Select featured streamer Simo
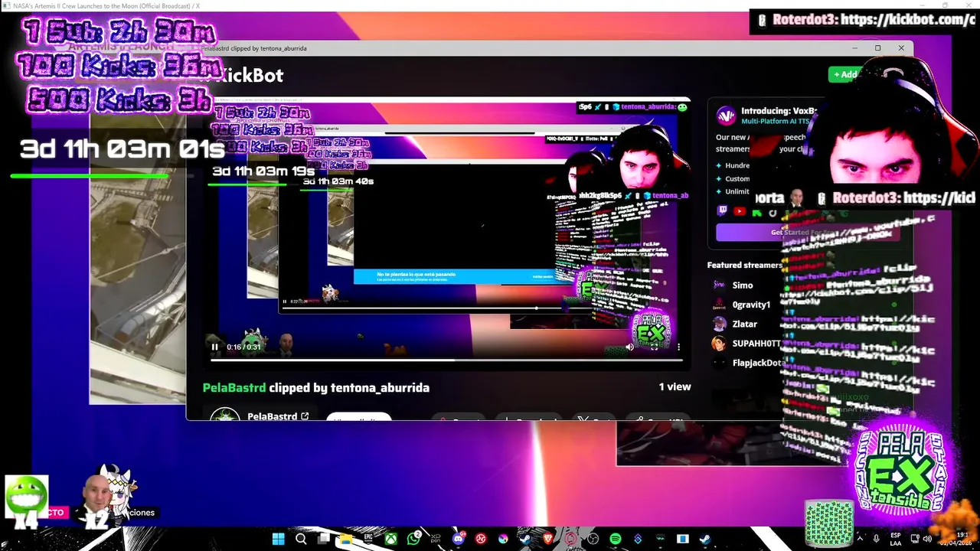Viewport: 980px width, 551px height. click(x=742, y=285)
